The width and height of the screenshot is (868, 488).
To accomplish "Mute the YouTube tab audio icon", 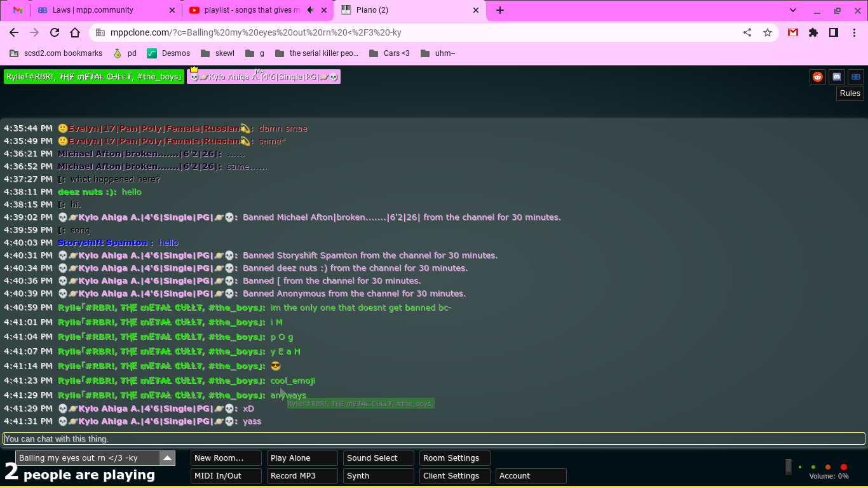I will (x=311, y=10).
